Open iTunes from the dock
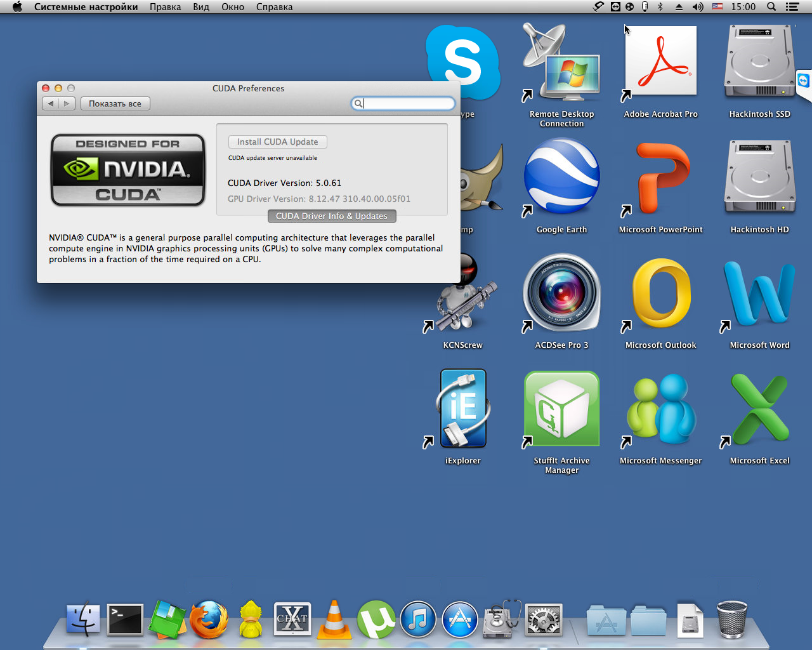This screenshot has width=812, height=650. pos(418,620)
